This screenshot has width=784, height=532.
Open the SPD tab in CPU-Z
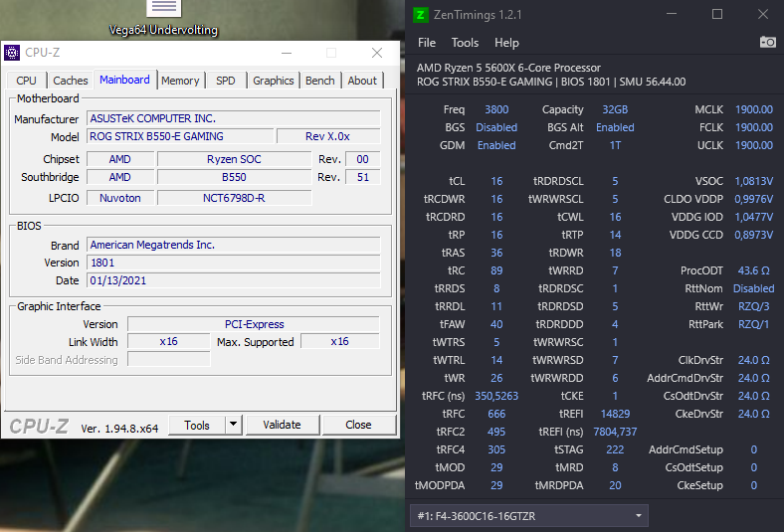(226, 81)
